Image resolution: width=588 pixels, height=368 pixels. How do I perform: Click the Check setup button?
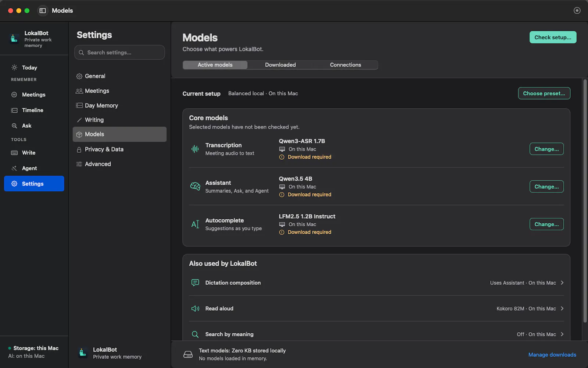coord(553,37)
